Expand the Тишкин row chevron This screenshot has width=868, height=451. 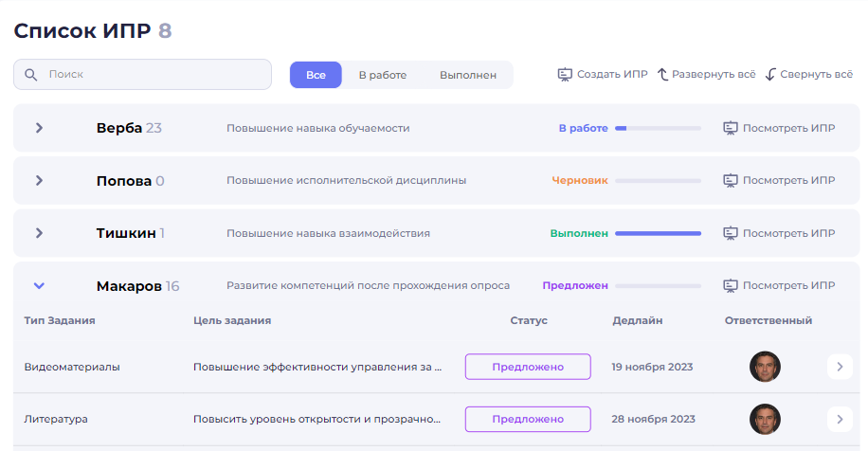pos(39,233)
